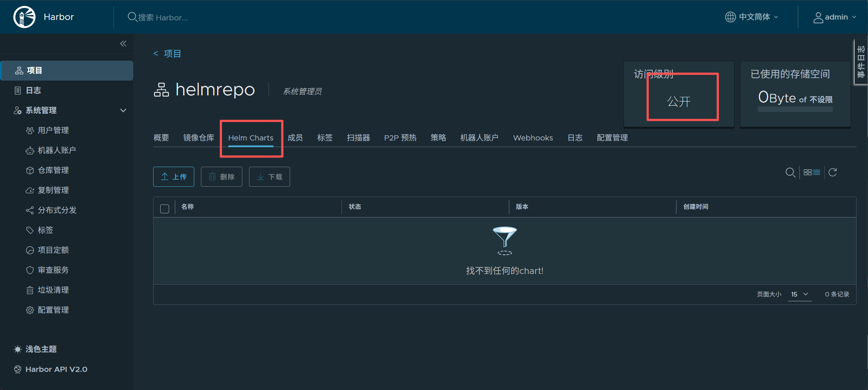The width and height of the screenshot is (868, 390).
Task: Click the search magnifier icon in header
Action: click(x=132, y=17)
